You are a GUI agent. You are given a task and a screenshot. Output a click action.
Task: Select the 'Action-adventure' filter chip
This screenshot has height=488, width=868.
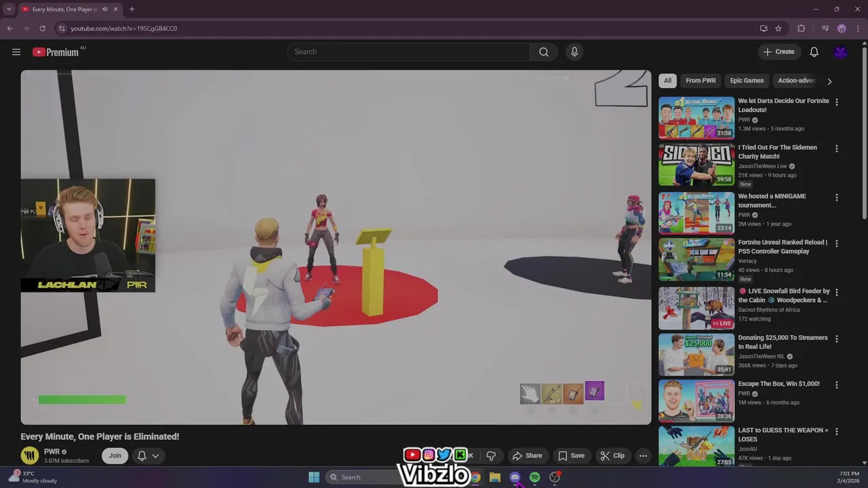click(796, 81)
